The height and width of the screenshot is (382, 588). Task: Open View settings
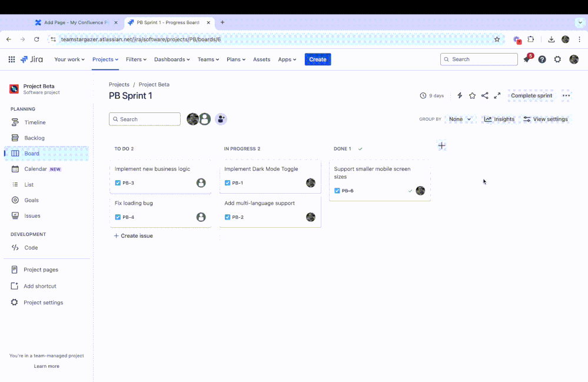point(546,119)
